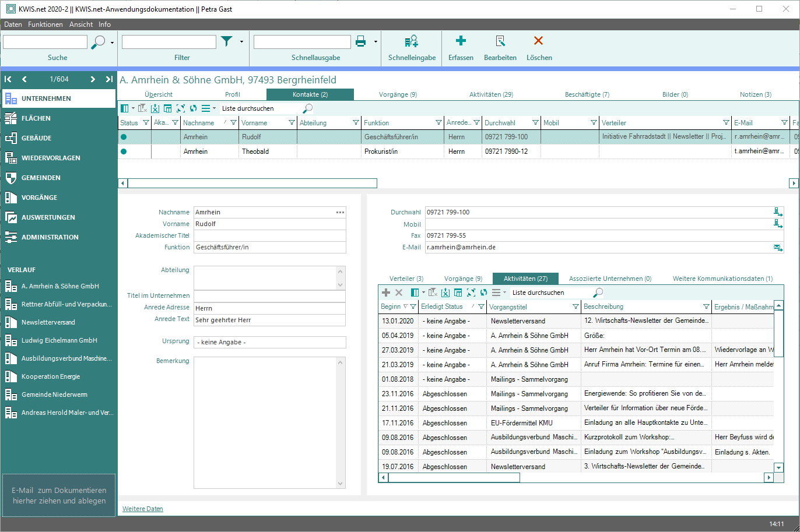The image size is (800, 532).
Task: Open Schnellausgabe printer dropdown arrow
Action: tap(376, 42)
